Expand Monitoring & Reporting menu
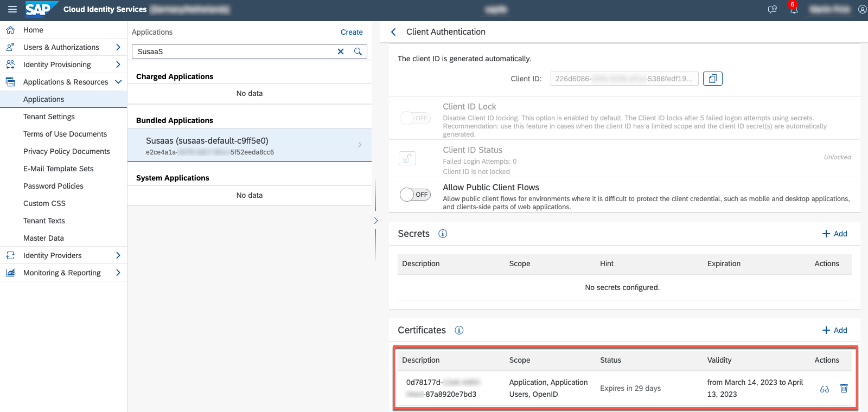Screen dimensions: 868x412 [x=118, y=273]
